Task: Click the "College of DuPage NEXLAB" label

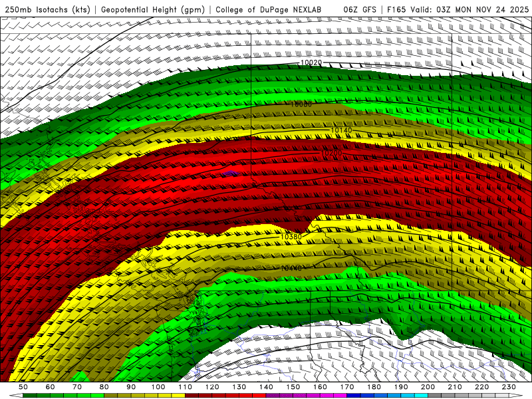Action: pos(269,9)
